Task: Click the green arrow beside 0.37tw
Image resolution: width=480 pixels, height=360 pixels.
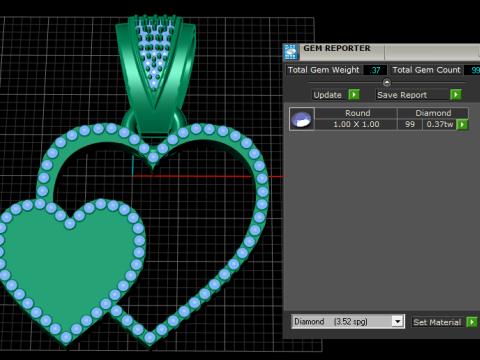Action: [x=462, y=124]
